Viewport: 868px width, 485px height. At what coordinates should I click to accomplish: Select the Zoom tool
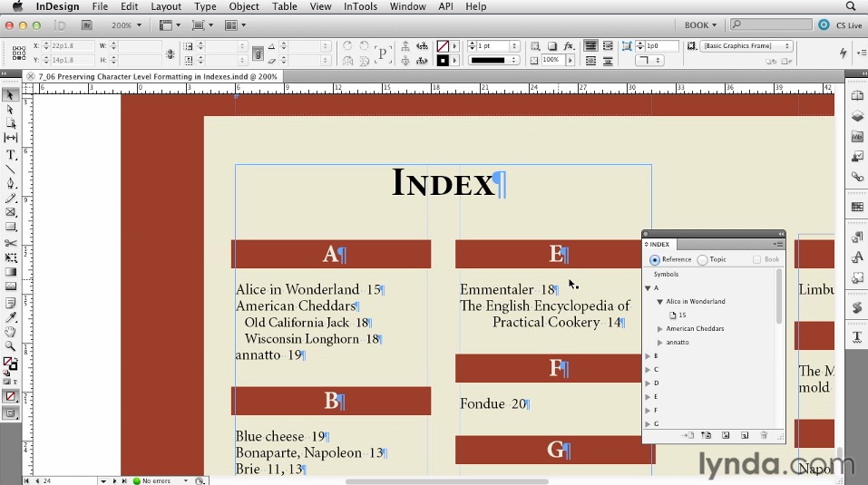tap(10, 346)
